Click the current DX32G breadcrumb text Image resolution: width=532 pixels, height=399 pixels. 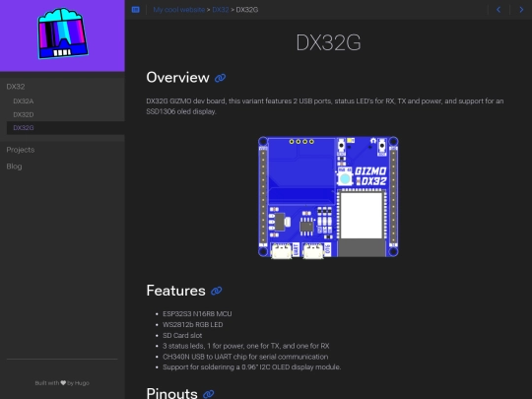click(247, 10)
